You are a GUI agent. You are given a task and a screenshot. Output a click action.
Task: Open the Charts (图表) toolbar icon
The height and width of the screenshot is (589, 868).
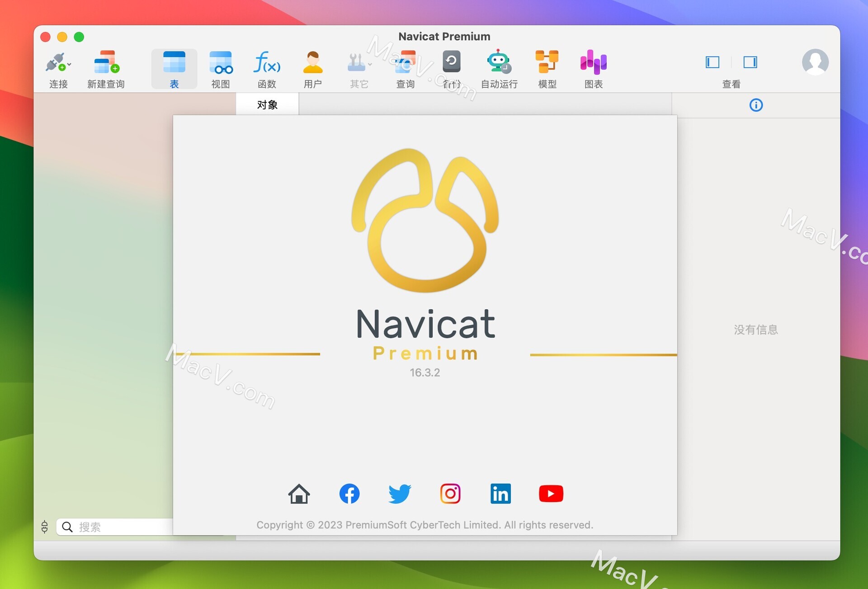click(594, 62)
